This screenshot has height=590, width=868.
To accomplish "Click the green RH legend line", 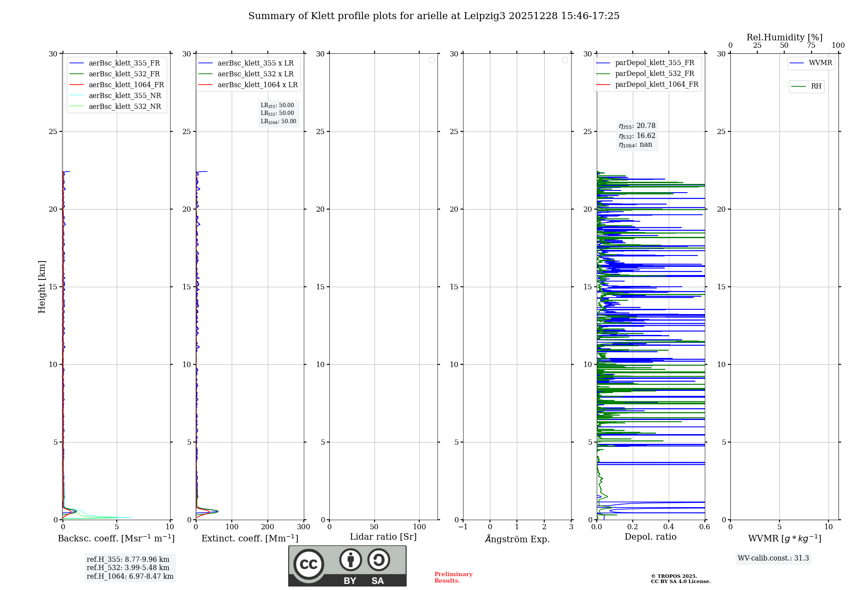I will 799,86.
